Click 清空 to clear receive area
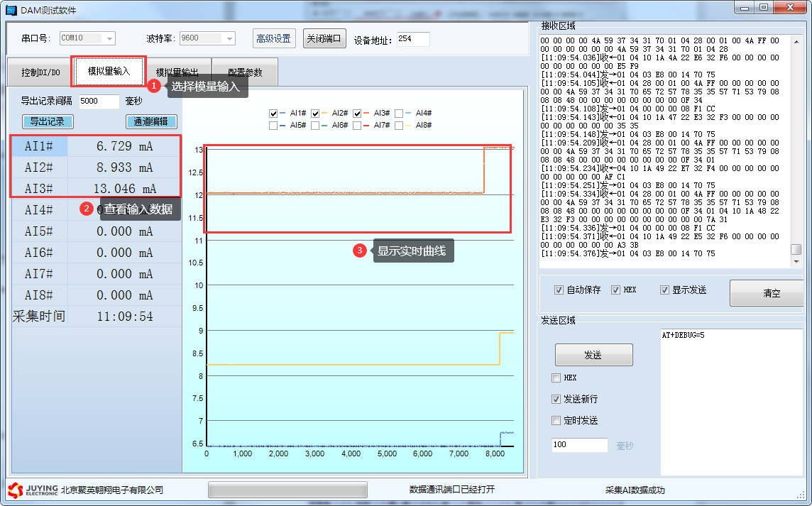 pyautogui.click(x=771, y=293)
